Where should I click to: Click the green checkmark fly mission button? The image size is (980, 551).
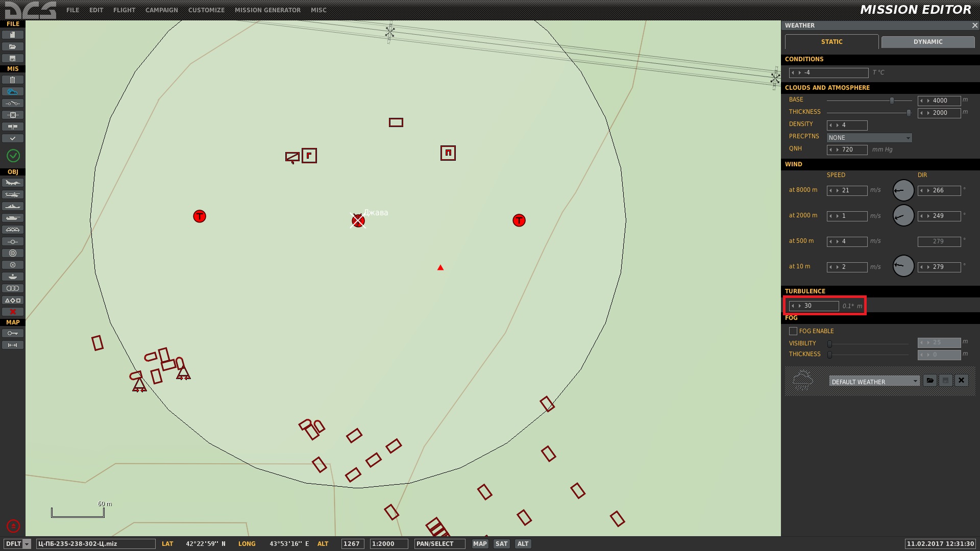(13, 156)
